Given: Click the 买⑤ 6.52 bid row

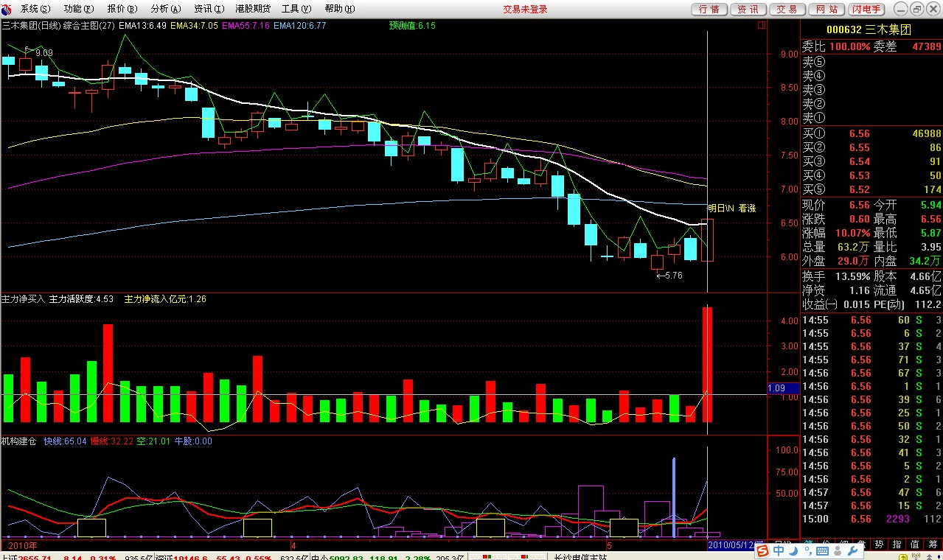Looking at the screenshot, I should [x=871, y=189].
